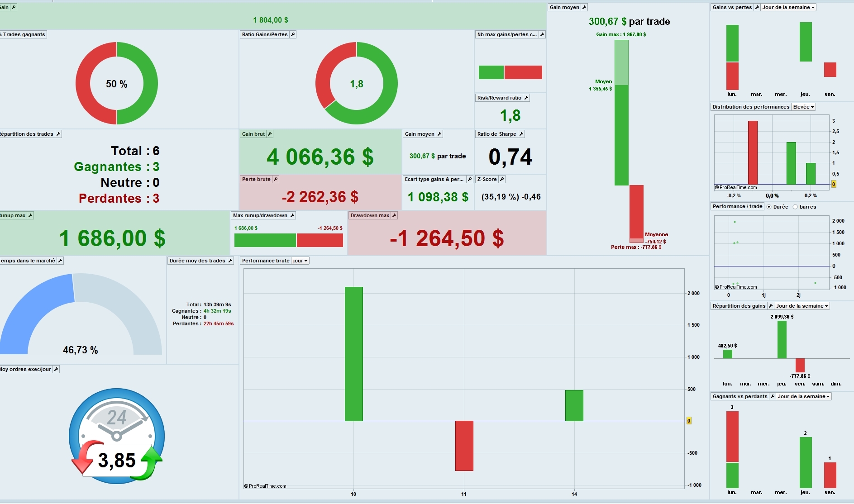Click the Sharpe ratio value 0,74
Screen dimensions: 854x504
[x=510, y=157]
